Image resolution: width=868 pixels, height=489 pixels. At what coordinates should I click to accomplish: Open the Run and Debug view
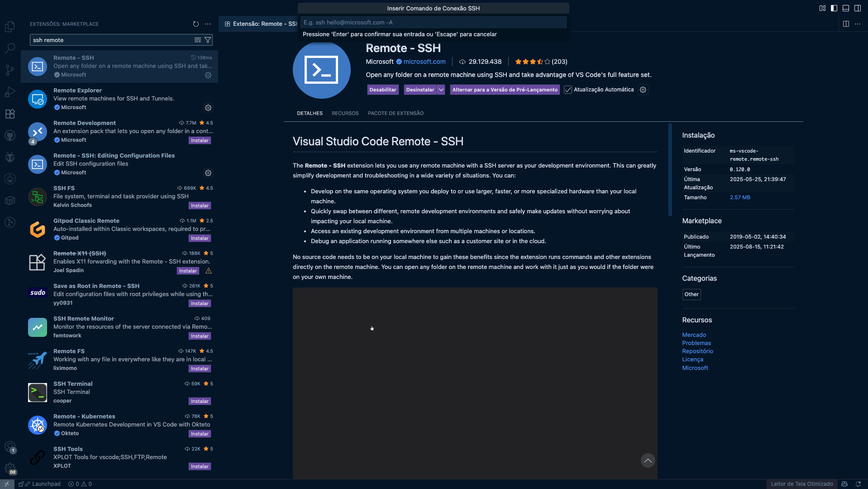click(x=10, y=92)
